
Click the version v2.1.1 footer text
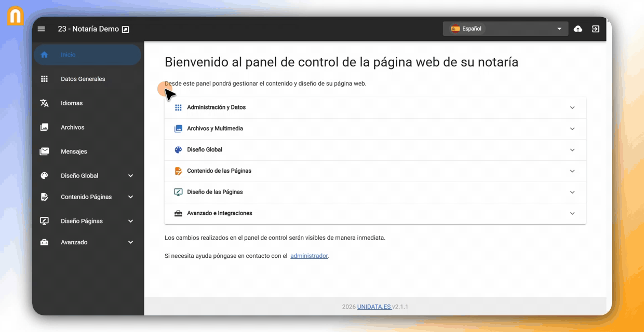click(x=400, y=307)
